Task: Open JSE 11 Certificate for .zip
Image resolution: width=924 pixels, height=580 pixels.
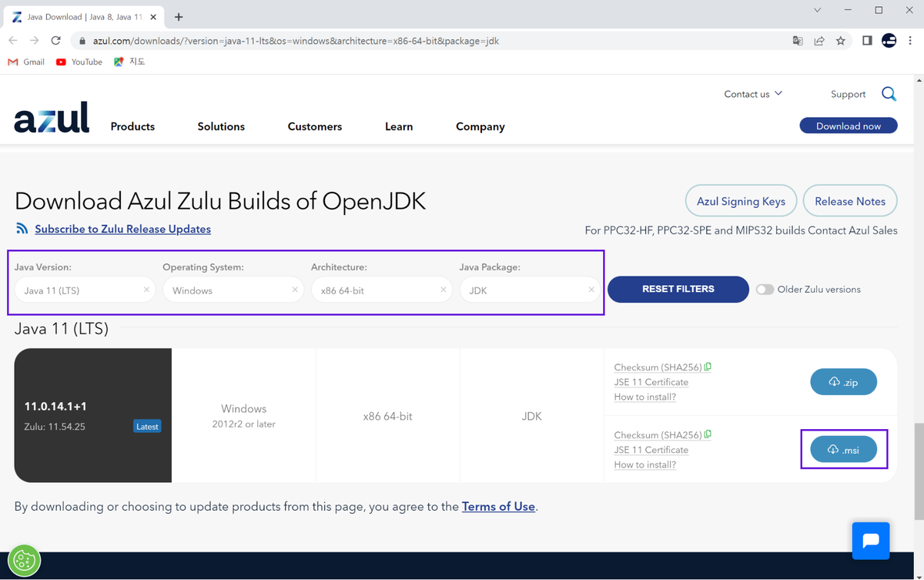Action: [x=651, y=382]
